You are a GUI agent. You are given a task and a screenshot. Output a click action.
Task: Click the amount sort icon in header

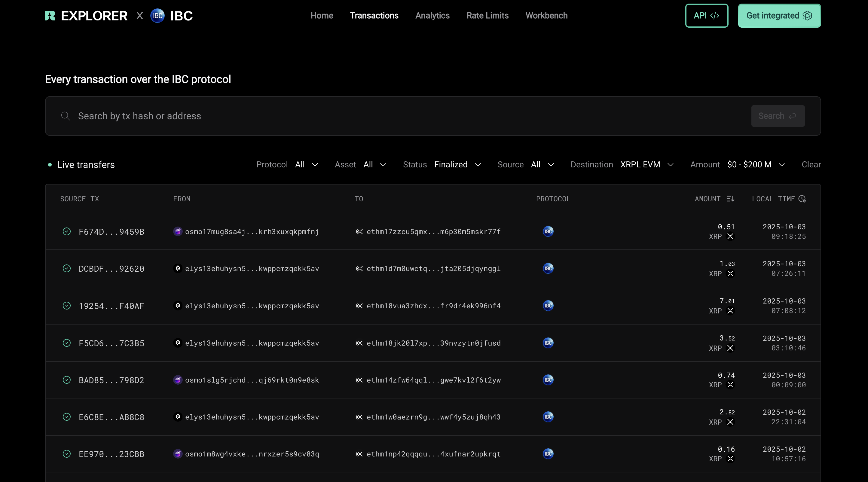[x=730, y=199]
